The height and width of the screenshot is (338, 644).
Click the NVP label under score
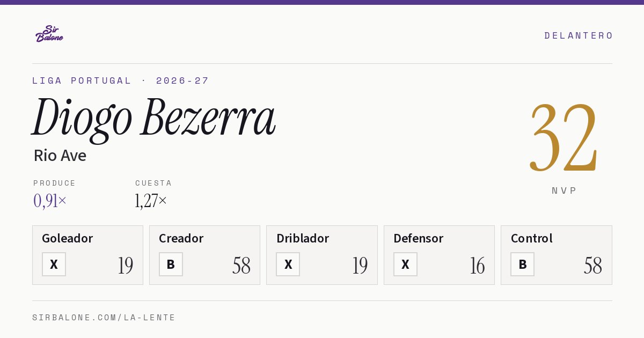564,190
